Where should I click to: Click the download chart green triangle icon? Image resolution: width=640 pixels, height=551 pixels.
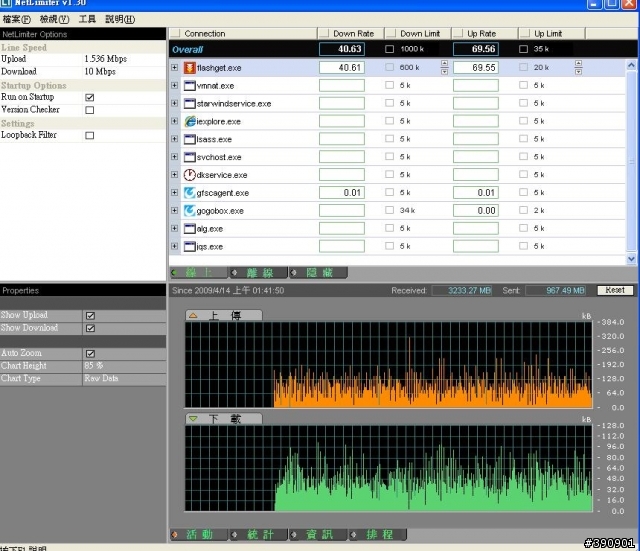(x=193, y=419)
